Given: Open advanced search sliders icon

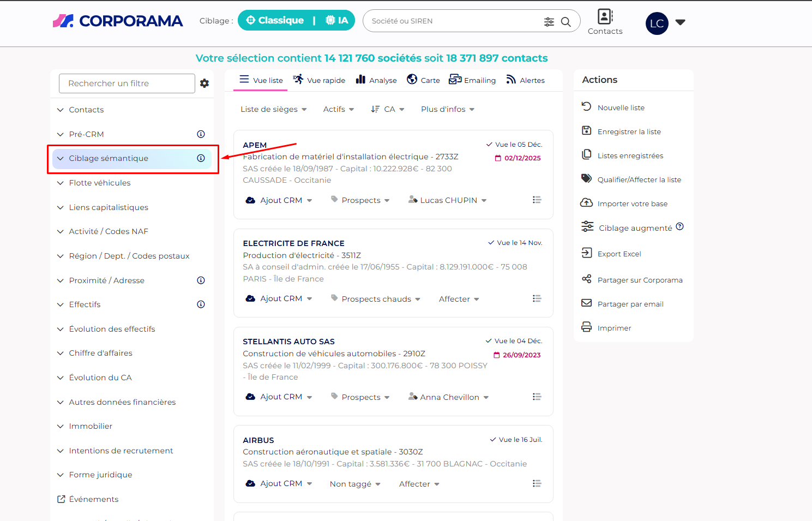Looking at the screenshot, I should pos(549,22).
